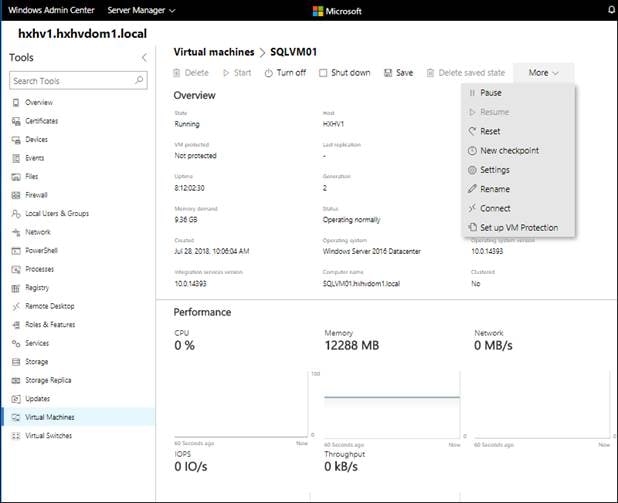Click the PowerShell tool icon
The height and width of the screenshot is (503, 618).
16,251
